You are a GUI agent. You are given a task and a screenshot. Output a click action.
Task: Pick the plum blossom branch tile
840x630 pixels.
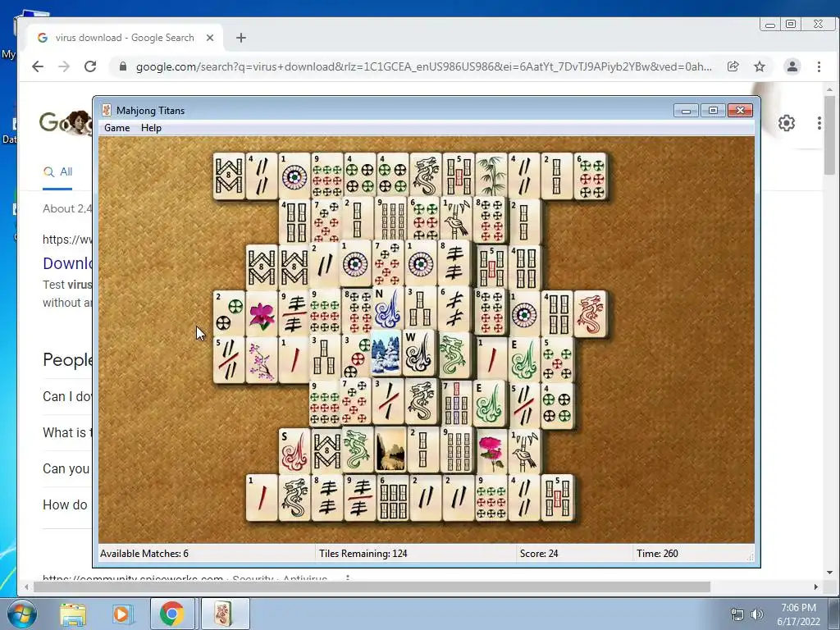(x=262, y=360)
